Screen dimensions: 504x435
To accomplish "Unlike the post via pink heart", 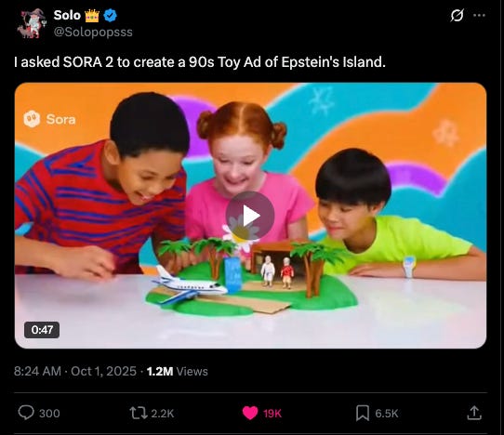I will [x=250, y=413].
